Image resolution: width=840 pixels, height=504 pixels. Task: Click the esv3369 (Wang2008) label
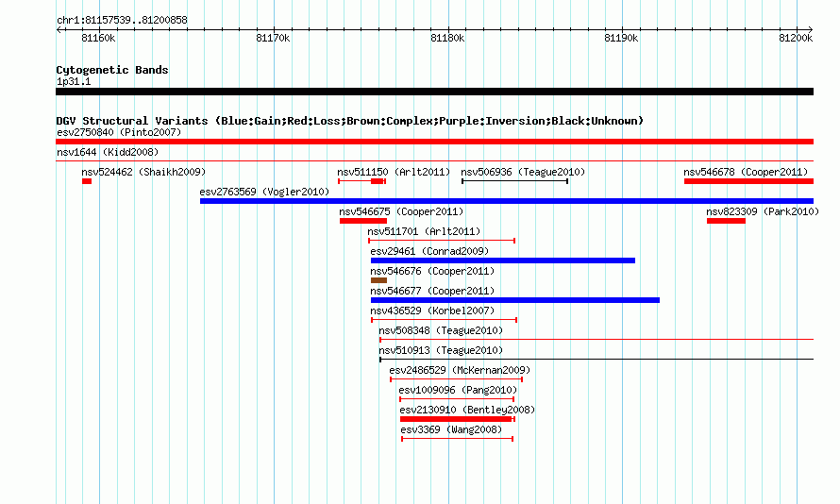451,429
